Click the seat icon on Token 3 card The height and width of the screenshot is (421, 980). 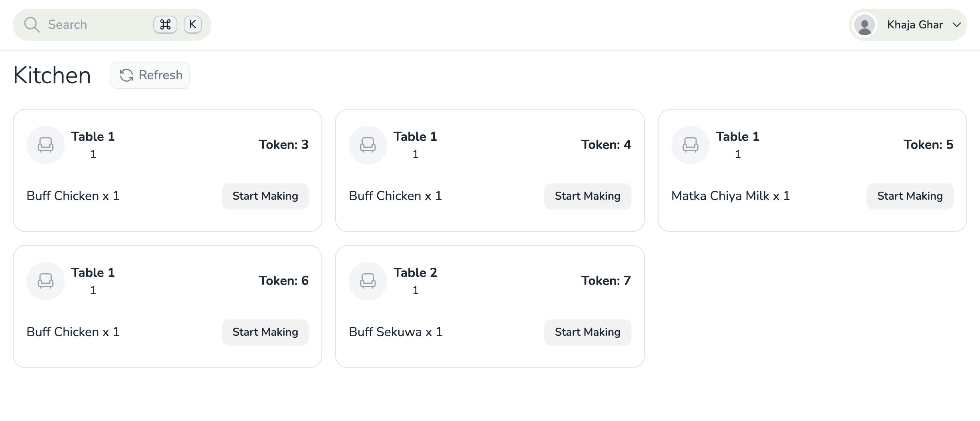(46, 145)
